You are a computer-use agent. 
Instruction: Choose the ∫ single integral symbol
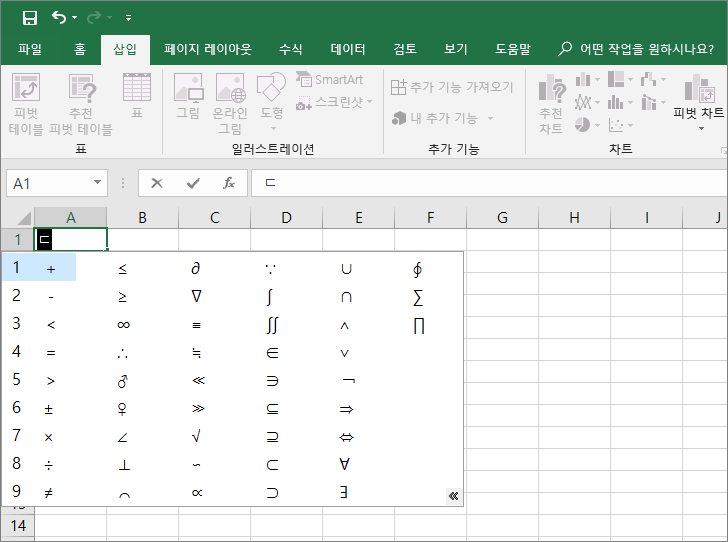coord(270,297)
